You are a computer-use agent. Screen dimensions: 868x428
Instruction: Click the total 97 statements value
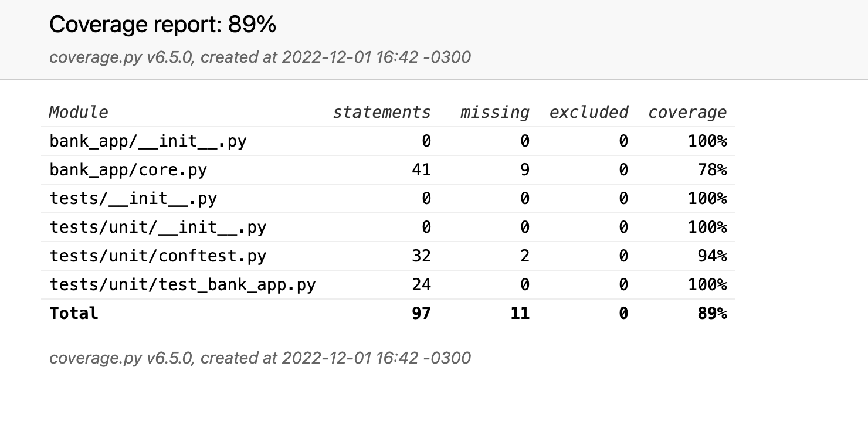[x=421, y=314]
